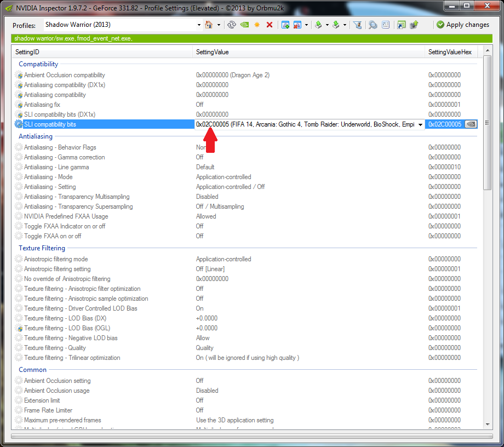Click gear icon beside Anisotropic filtering mode

tap(19, 259)
